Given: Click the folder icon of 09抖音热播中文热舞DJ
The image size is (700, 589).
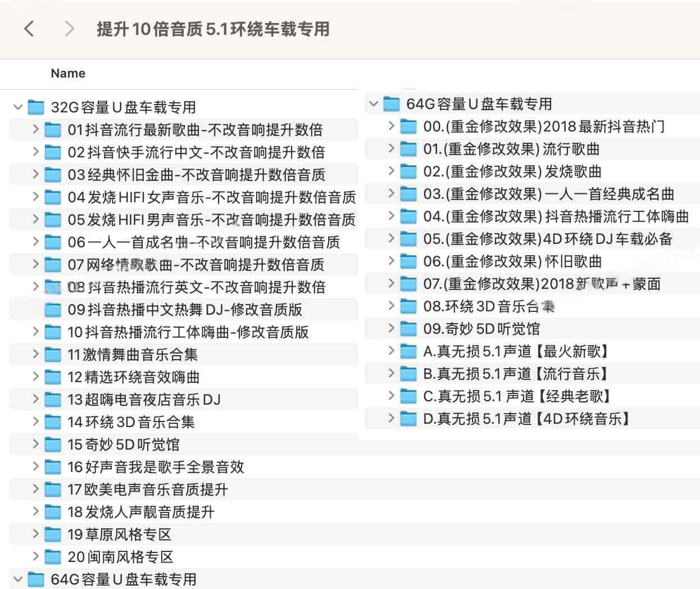Looking at the screenshot, I should point(53,310).
